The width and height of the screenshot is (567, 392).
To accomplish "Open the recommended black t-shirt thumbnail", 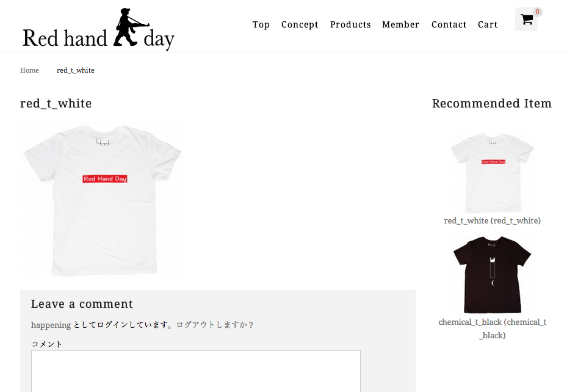I will 492,275.
